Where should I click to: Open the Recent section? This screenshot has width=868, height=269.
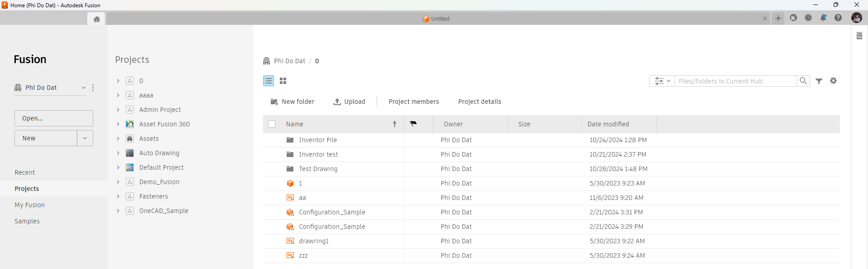click(25, 172)
